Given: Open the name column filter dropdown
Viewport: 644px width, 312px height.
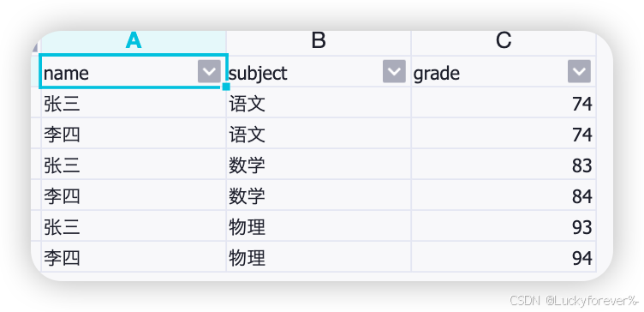Looking at the screenshot, I should 210,71.
